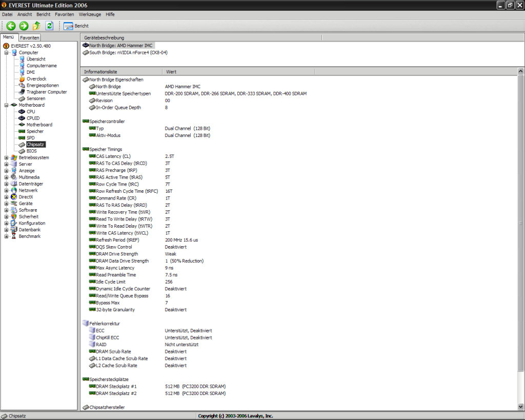525x420 pixels.
Task: Click the Speicher memory module icon
Action: (22, 131)
